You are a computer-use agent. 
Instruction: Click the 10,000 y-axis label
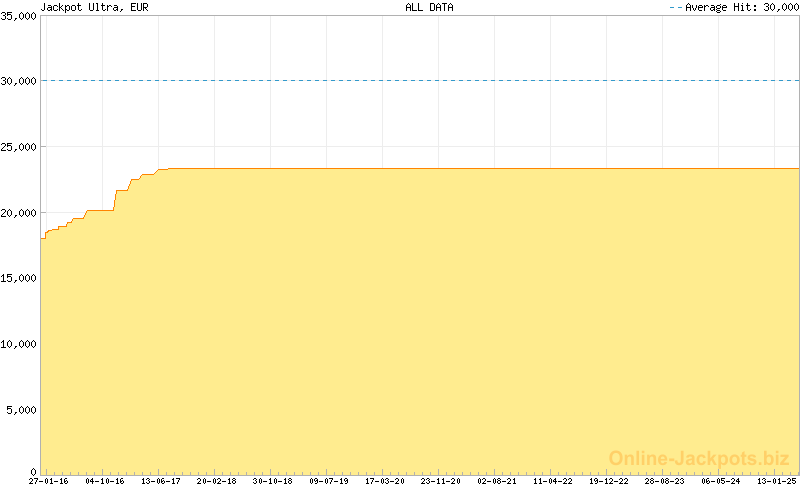click(19, 344)
